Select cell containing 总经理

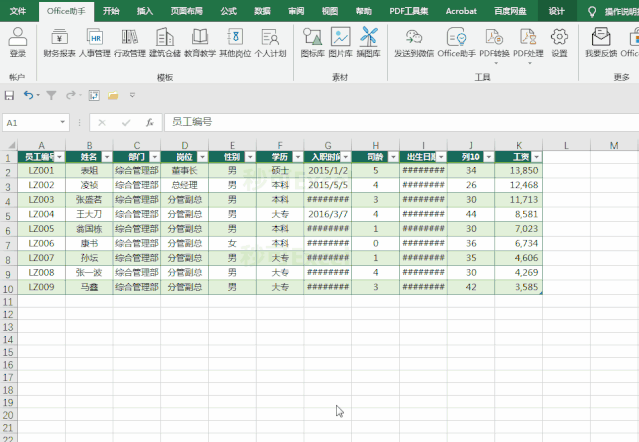click(185, 185)
